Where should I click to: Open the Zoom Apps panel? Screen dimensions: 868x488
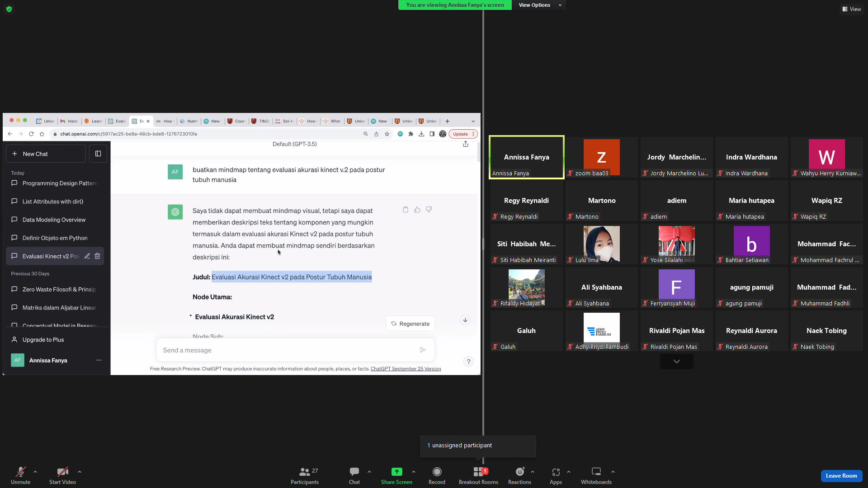tap(556, 475)
